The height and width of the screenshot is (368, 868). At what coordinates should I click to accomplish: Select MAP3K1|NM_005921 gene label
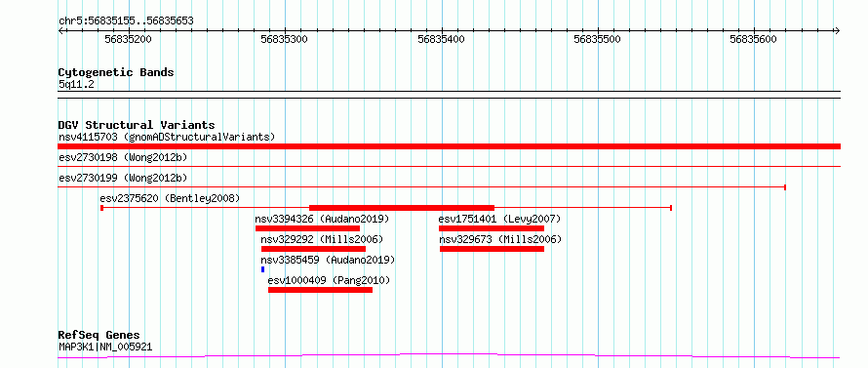[105, 348]
